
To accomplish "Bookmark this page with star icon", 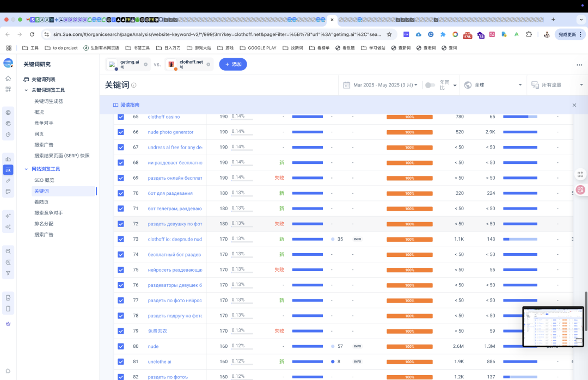I will click(x=389, y=34).
